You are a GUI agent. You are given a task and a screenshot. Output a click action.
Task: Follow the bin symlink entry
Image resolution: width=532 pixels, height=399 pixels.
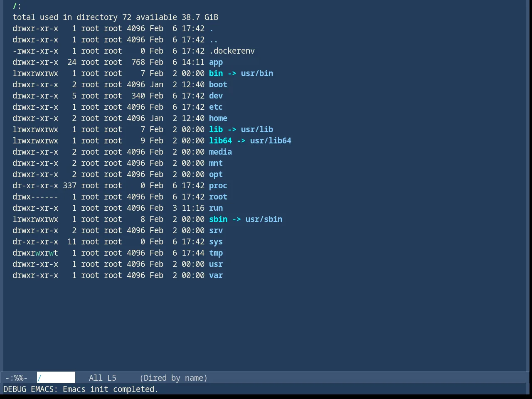point(216,73)
